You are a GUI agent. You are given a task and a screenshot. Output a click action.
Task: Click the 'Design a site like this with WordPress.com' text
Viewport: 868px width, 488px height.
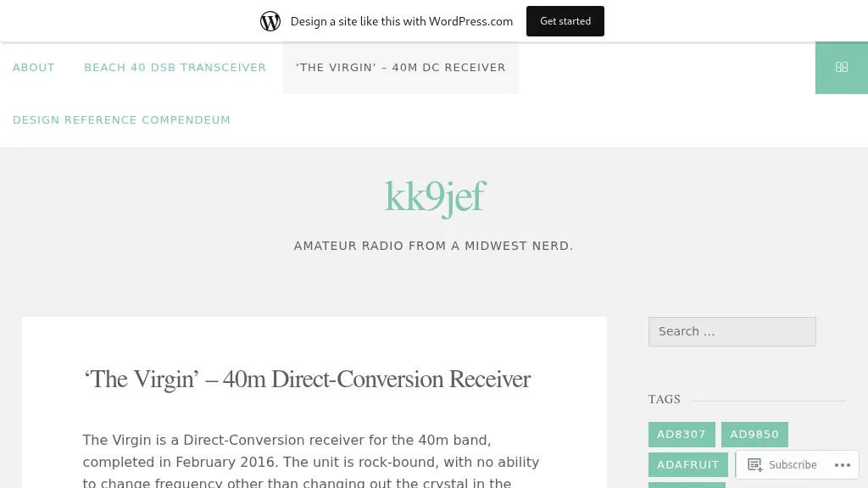coord(401,21)
